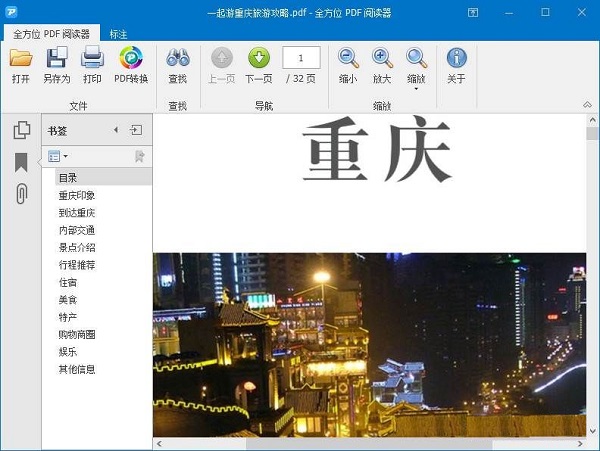This screenshot has height=451, width=600.
Task: Click the 另存为 (Save As) floppy icon
Action: [56, 58]
